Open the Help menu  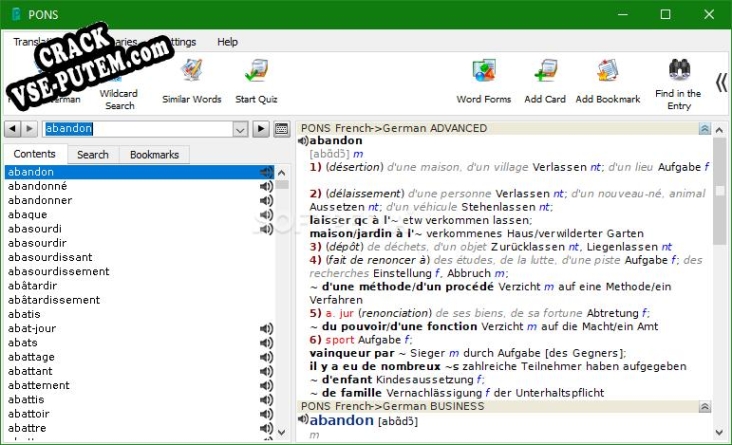coord(227,42)
